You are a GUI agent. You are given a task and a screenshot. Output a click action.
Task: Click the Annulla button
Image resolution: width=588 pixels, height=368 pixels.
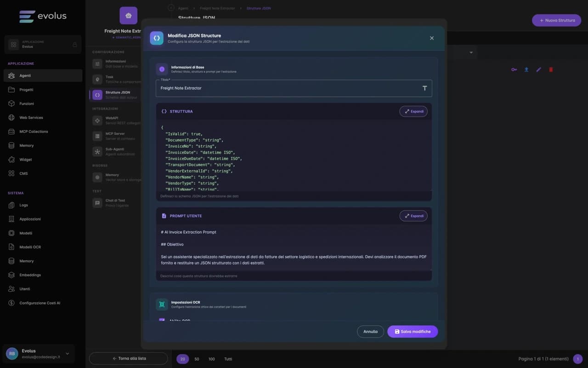pos(370,331)
